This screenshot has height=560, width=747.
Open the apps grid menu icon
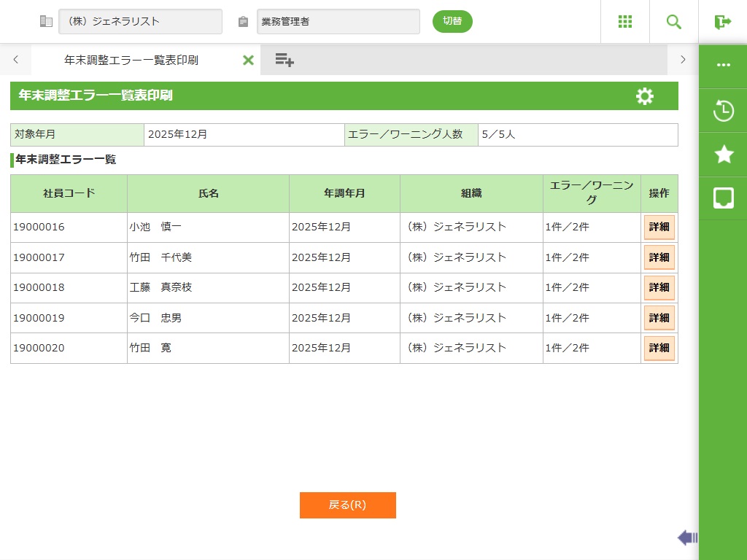625,22
